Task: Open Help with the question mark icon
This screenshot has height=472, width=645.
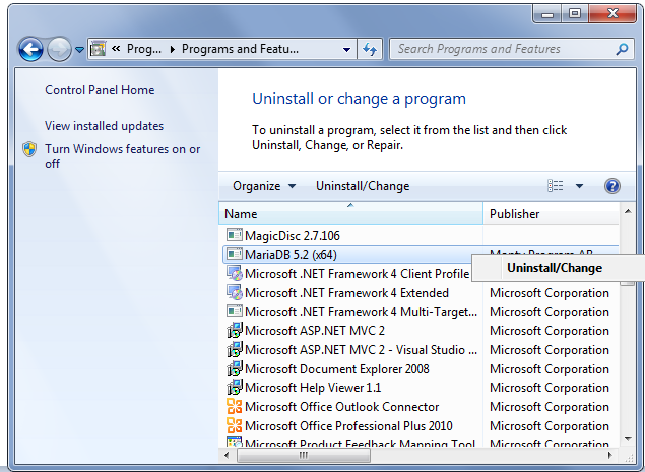Action: (x=612, y=186)
